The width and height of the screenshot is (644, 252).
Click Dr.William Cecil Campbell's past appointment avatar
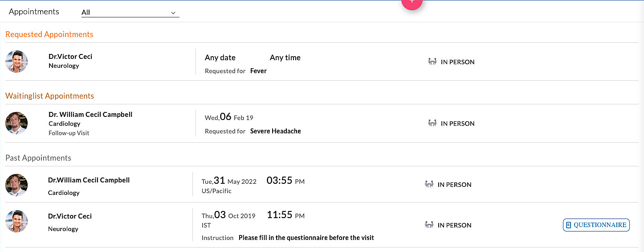click(x=16, y=185)
